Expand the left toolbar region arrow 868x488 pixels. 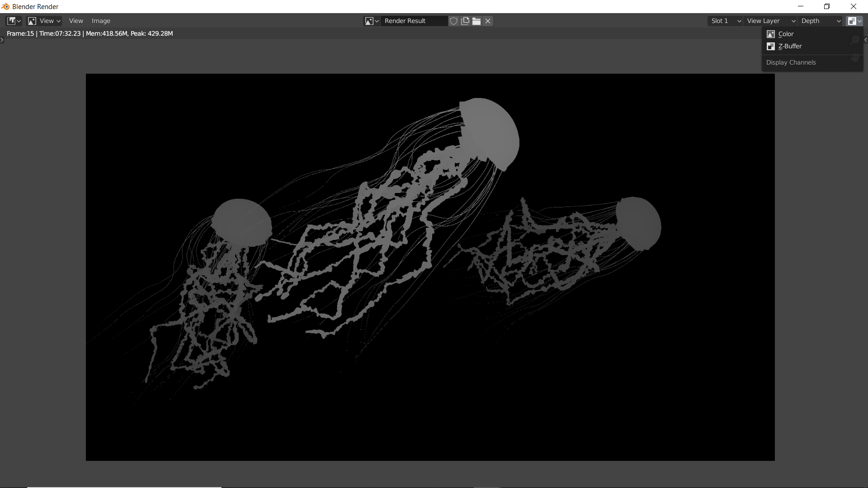pyautogui.click(x=2, y=40)
